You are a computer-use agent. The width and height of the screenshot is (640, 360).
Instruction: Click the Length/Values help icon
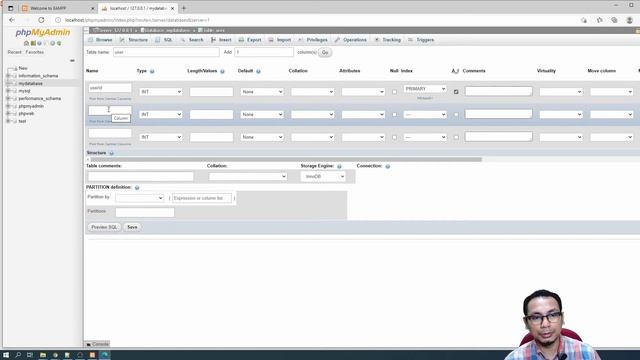[x=222, y=71]
